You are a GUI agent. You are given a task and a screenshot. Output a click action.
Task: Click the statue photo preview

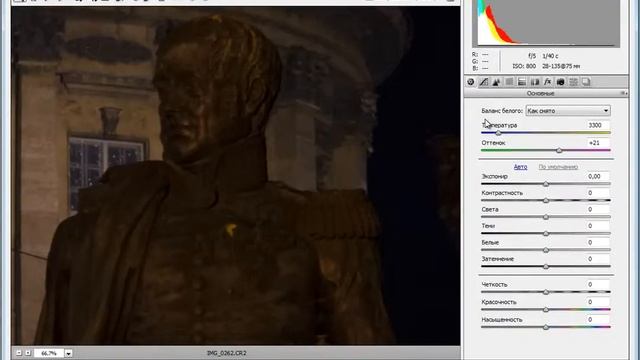[236, 176]
